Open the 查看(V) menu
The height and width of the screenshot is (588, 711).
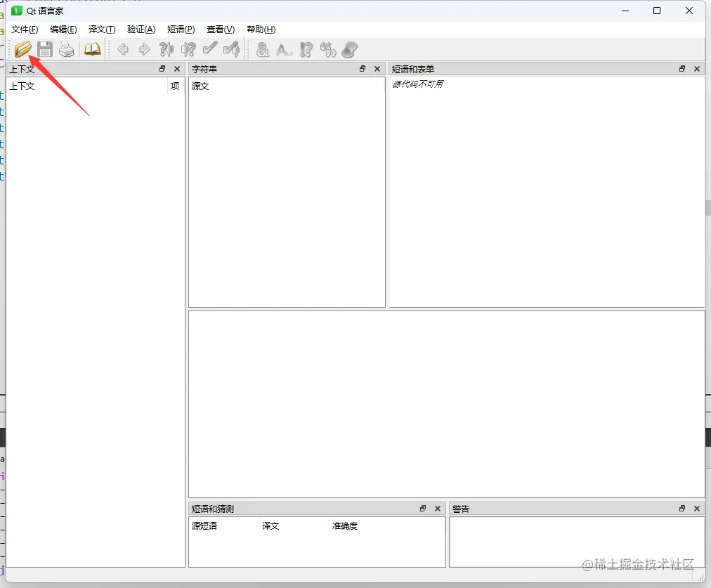221,30
